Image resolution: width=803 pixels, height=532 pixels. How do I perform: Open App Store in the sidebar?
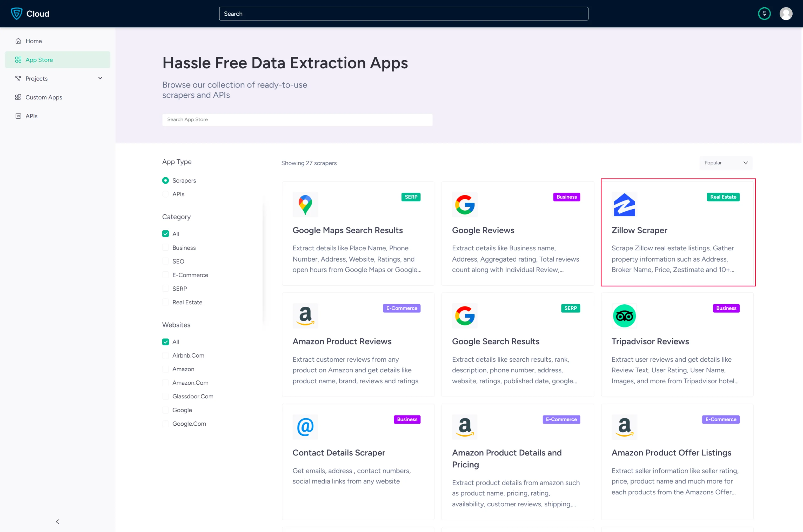point(58,60)
